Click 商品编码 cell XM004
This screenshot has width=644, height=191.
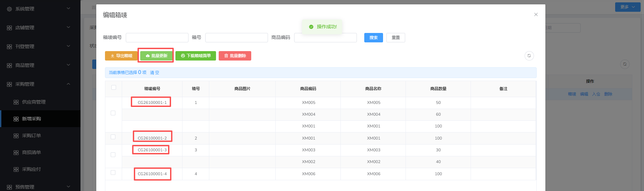(x=308, y=114)
